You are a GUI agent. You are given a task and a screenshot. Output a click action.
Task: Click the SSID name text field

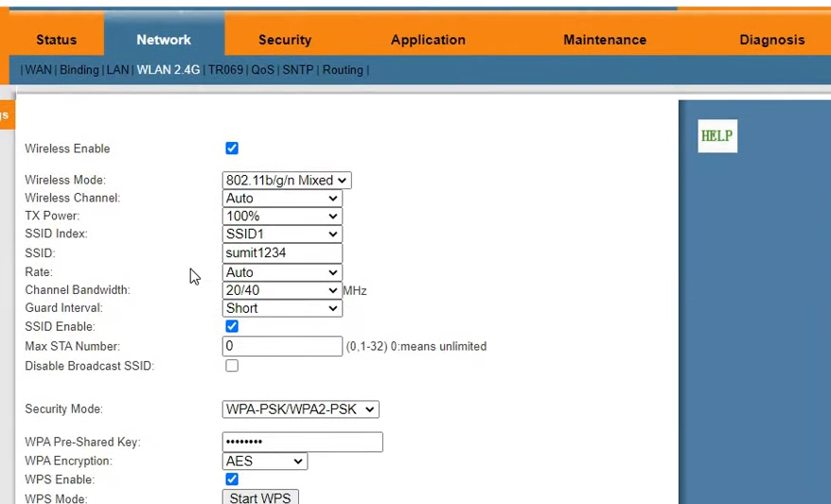click(x=281, y=253)
